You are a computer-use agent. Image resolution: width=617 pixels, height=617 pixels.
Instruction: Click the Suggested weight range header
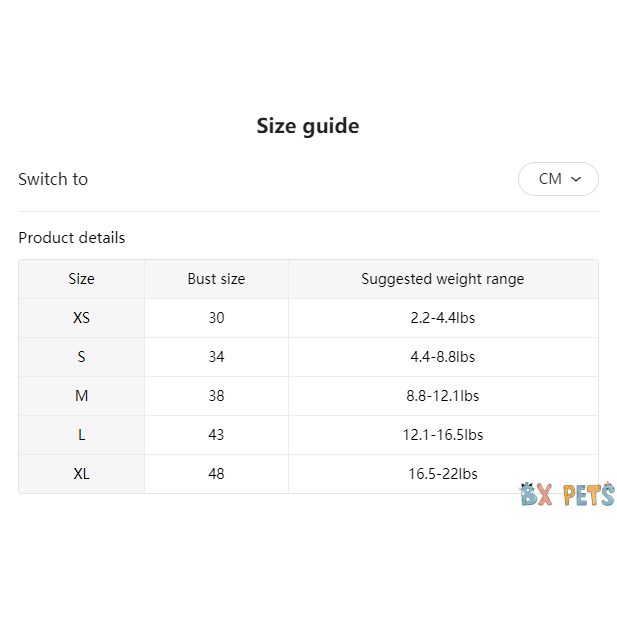click(x=443, y=279)
